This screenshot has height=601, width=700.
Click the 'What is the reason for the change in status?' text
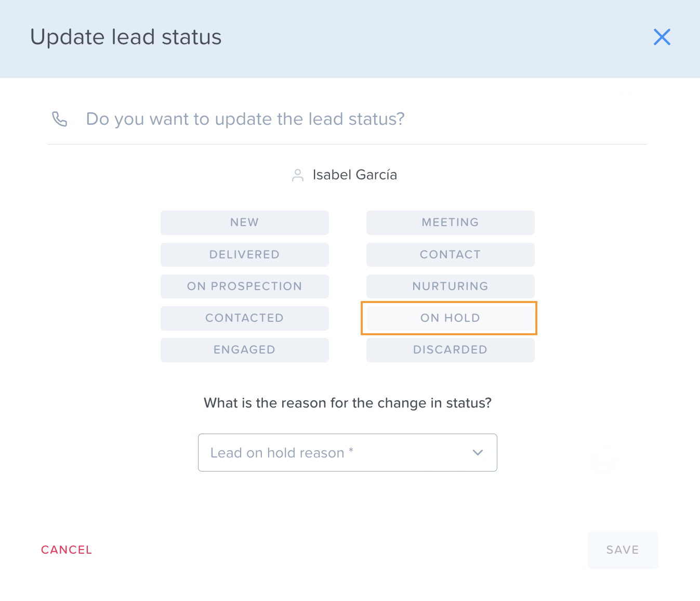pos(348,403)
